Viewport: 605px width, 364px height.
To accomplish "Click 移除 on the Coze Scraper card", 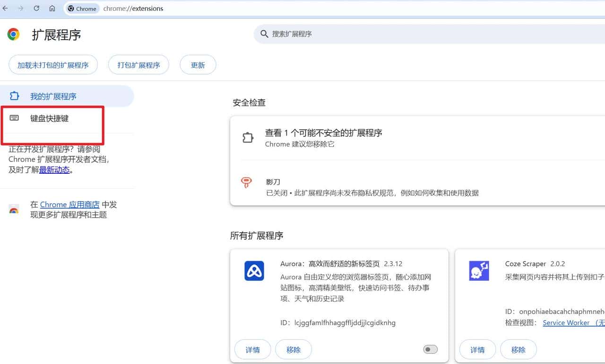I will coord(518,349).
